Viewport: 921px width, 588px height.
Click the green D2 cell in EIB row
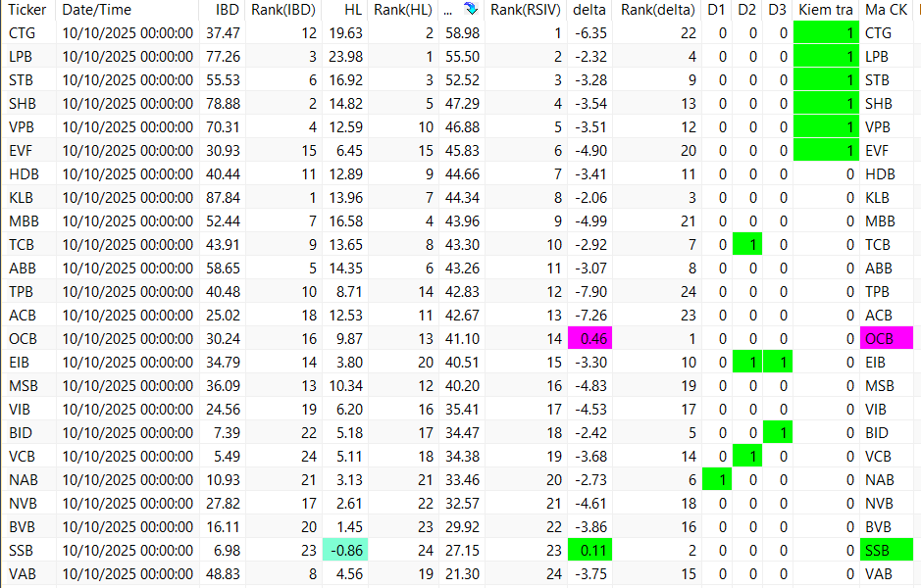click(x=747, y=362)
